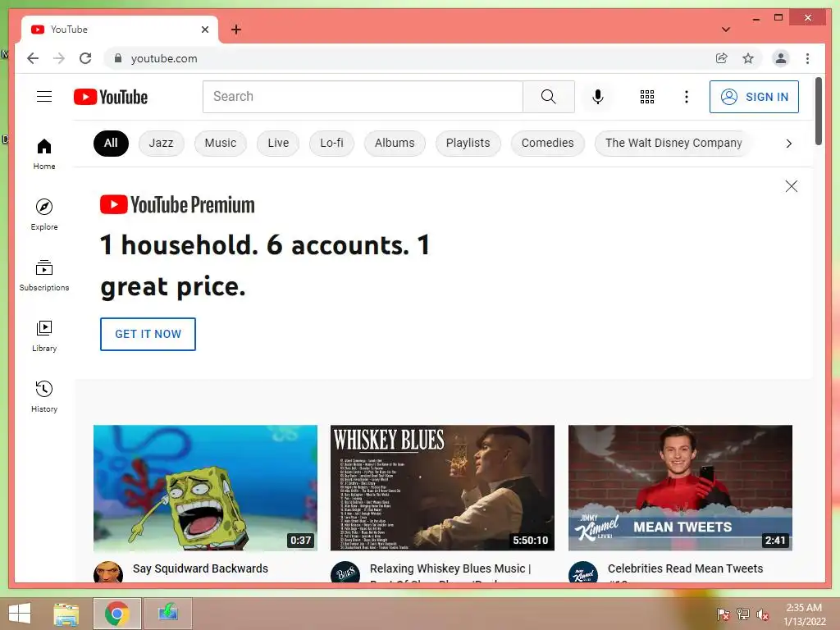This screenshot has height=630, width=840.
Task: Select the All filter chip
Action: click(111, 143)
